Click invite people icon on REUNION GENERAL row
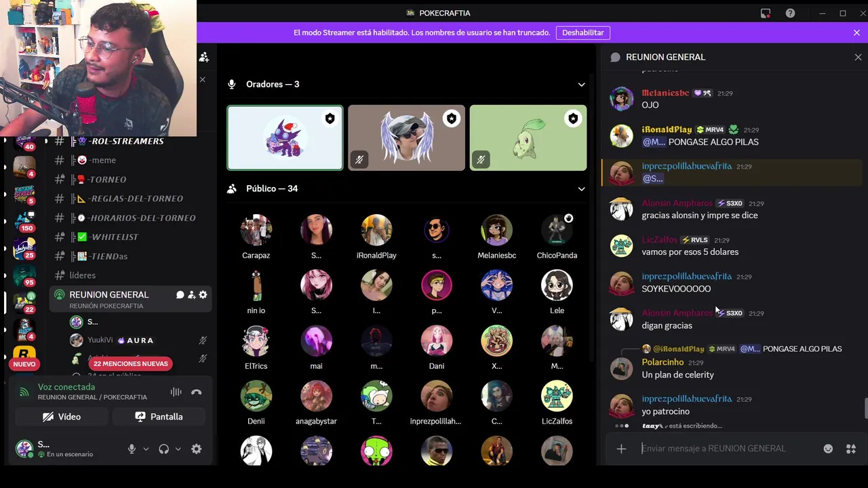The image size is (868, 488). [x=191, y=295]
